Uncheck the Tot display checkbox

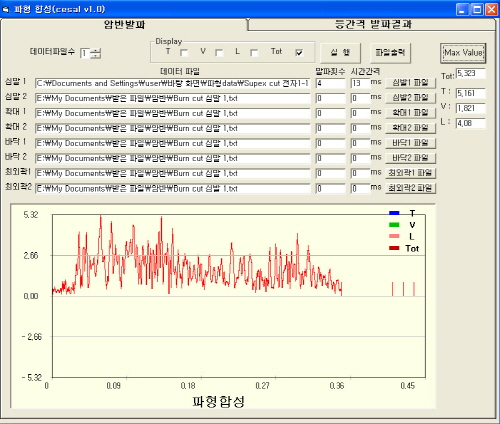coord(299,53)
